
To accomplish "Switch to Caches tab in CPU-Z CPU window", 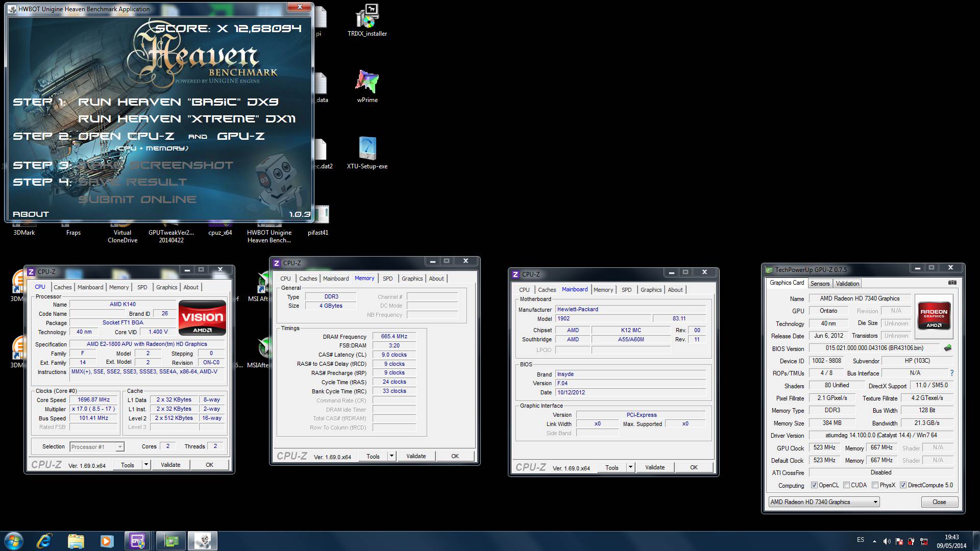I will click(x=63, y=287).
